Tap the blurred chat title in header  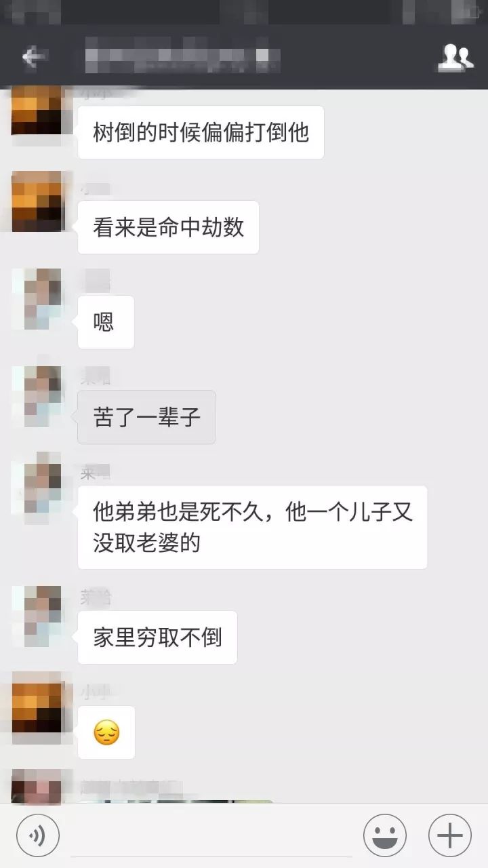click(x=183, y=56)
